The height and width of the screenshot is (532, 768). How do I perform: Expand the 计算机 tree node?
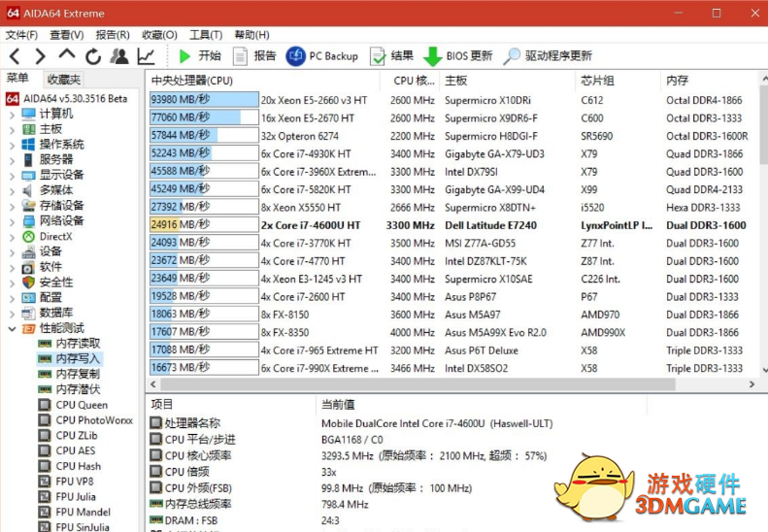click(12, 115)
